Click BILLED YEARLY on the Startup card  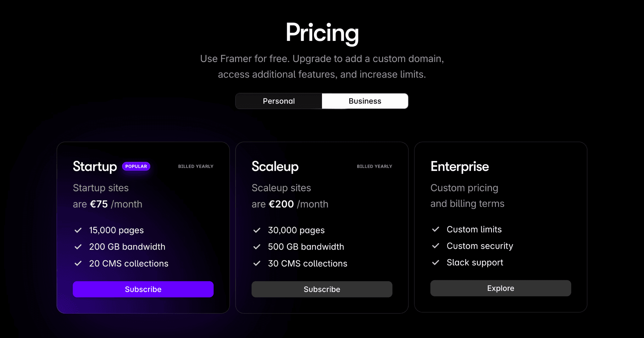coord(196,166)
